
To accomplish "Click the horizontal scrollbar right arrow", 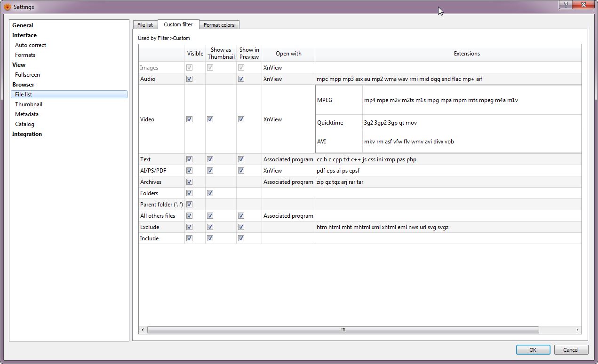I will [578, 330].
